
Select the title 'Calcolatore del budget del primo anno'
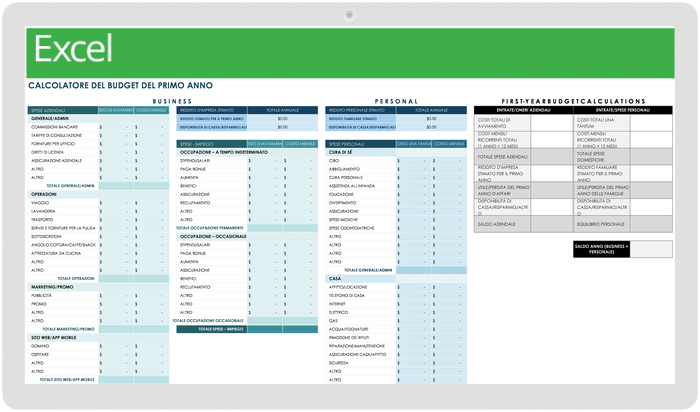point(121,85)
